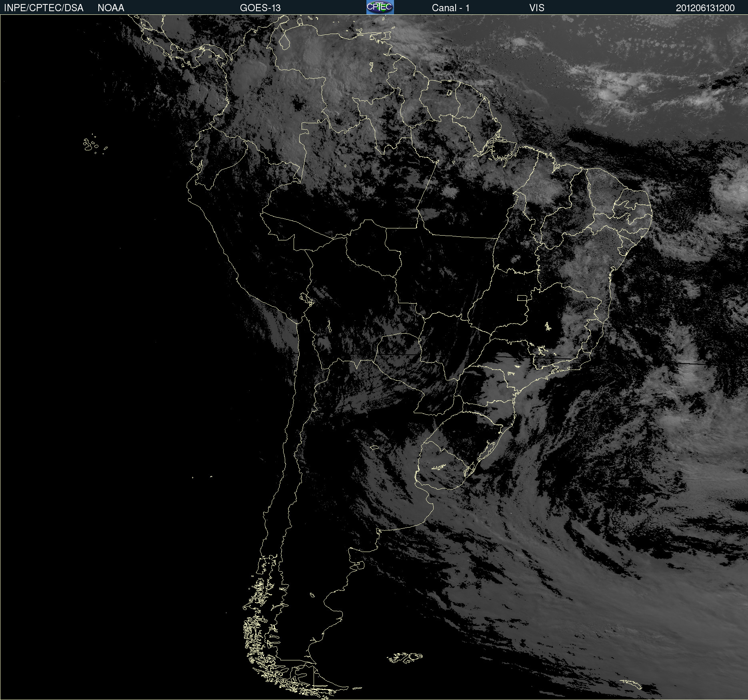Select the INPE/CPTEC/DSA header label
The image size is (748, 700).
pyautogui.click(x=44, y=8)
